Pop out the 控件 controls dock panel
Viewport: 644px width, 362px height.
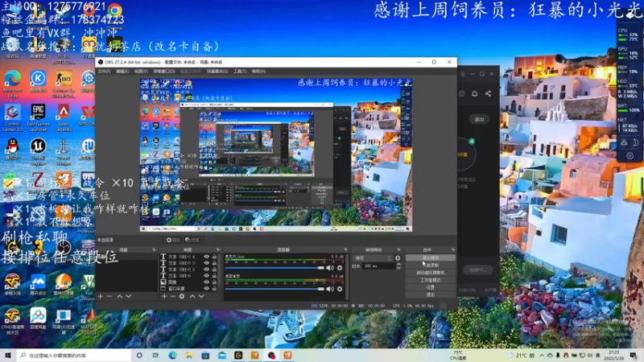453,249
